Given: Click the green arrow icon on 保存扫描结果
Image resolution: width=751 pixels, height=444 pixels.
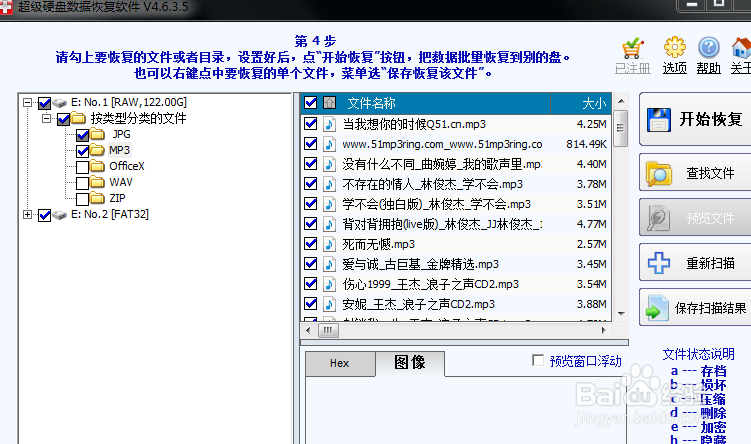Looking at the screenshot, I should coord(657,308).
